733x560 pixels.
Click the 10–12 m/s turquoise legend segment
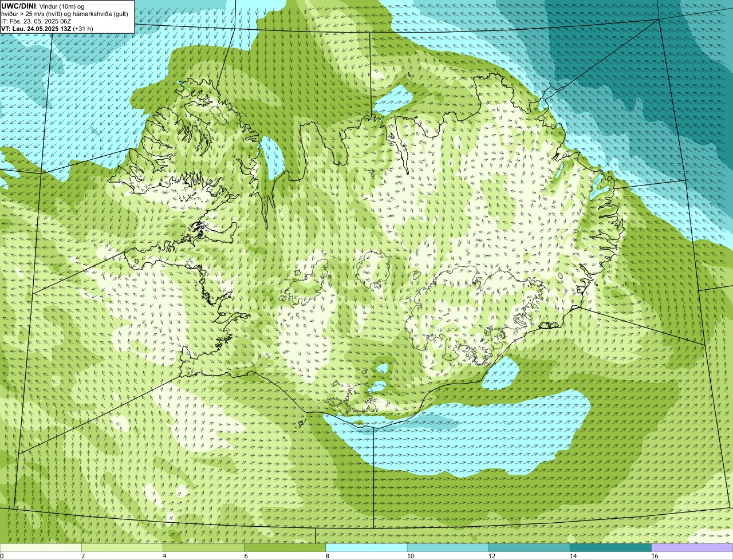448,547
